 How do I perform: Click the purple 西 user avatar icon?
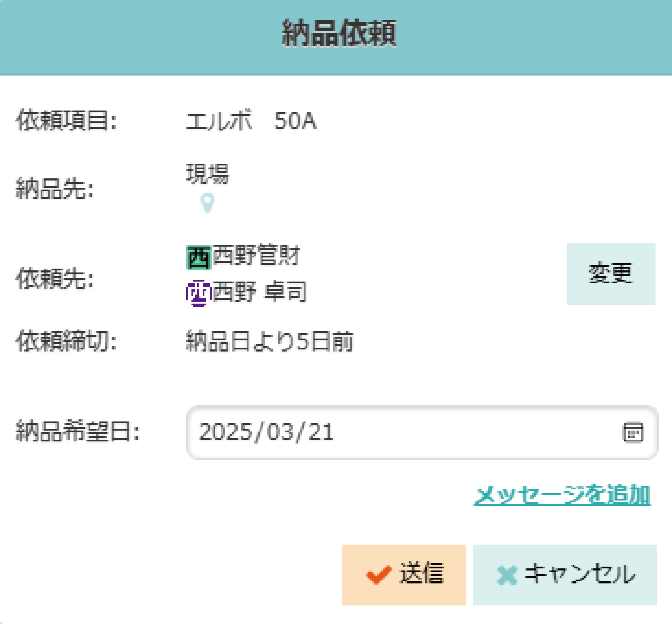point(198,293)
